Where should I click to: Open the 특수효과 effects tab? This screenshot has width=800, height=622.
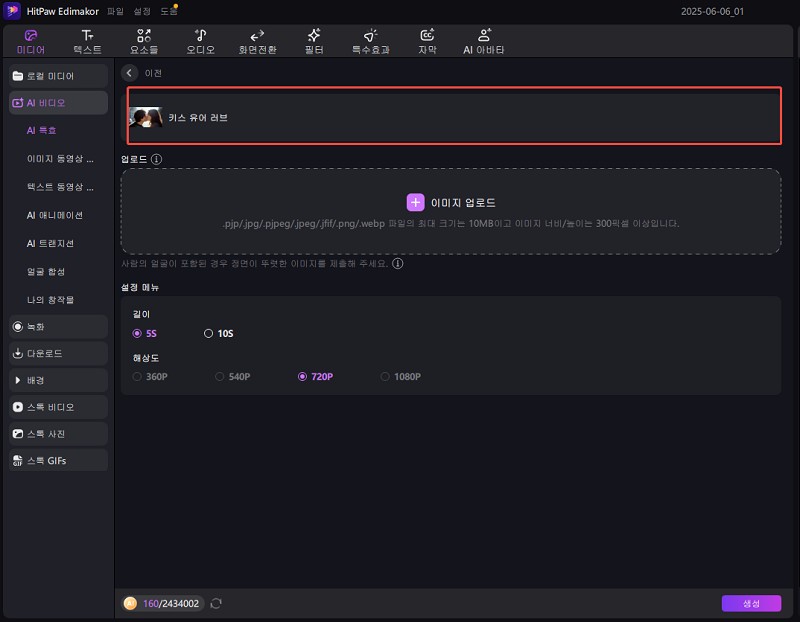click(370, 42)
